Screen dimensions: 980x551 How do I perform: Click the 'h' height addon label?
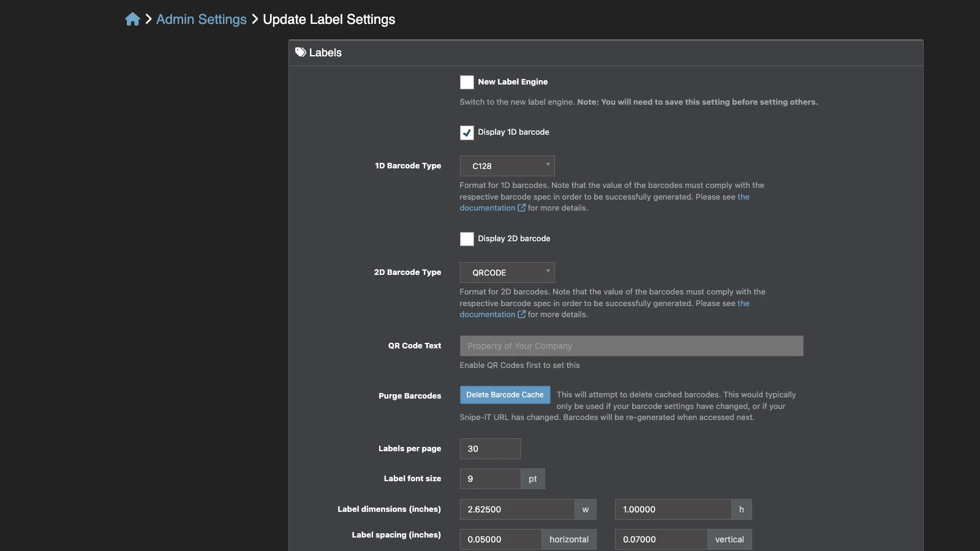coord(742,509)
